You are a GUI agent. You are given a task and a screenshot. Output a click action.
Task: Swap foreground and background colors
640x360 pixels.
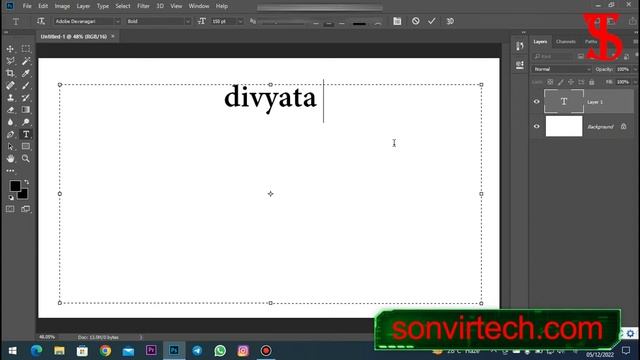click(x=27, y=182)
